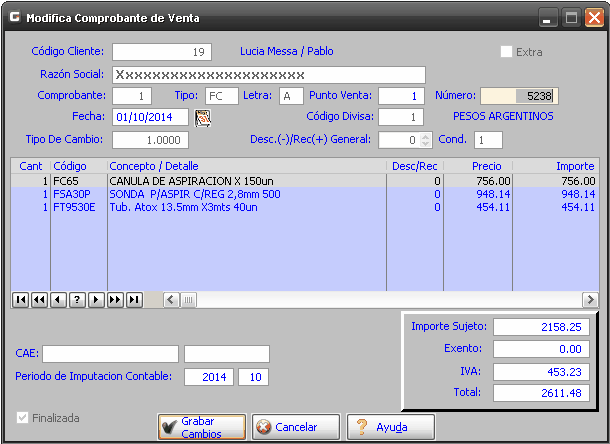Viewport: 610px width, 444px height.
Task: Select row Tub. Atox 13.5mm X3mts 40un
Action: (x=305, y=207)
